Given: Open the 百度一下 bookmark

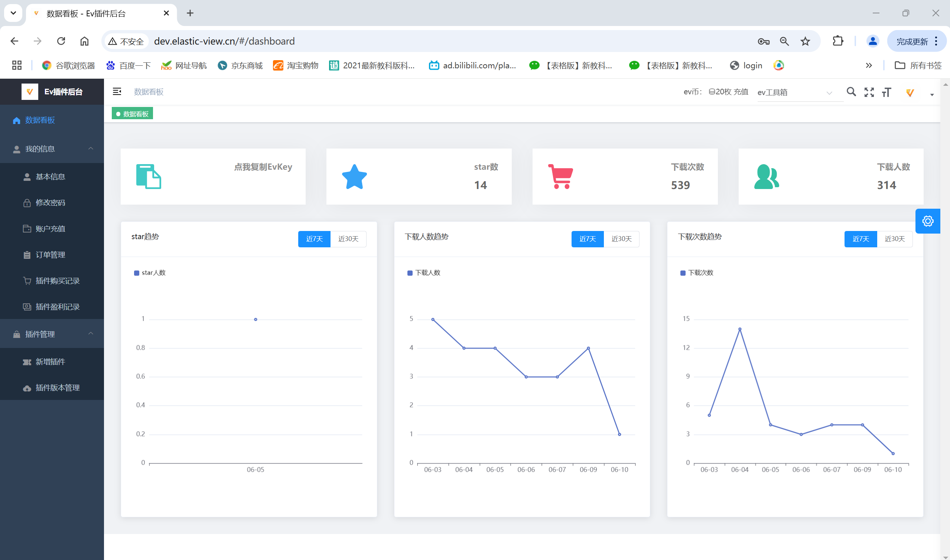Looking at the screenshot, I should (x=128, y=66).
